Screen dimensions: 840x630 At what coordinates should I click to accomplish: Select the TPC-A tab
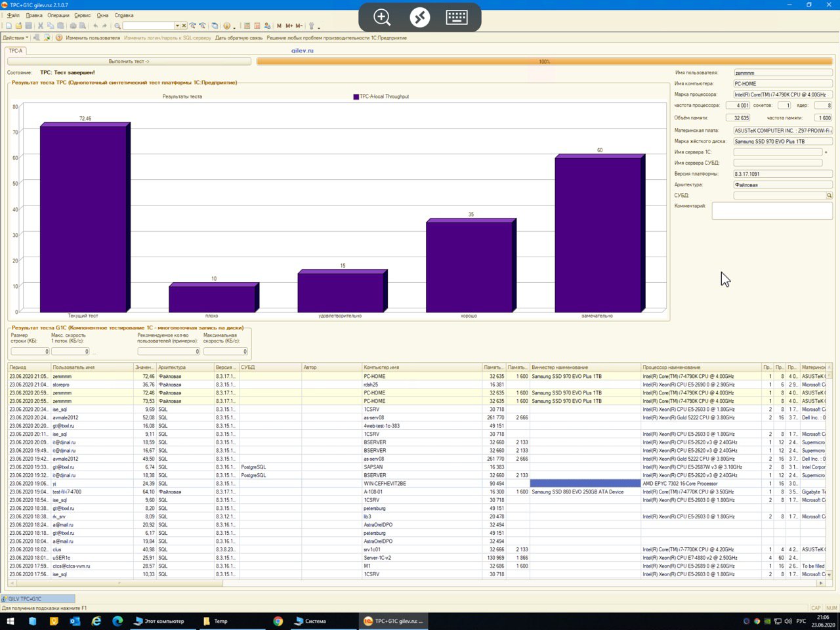point(15,51)
